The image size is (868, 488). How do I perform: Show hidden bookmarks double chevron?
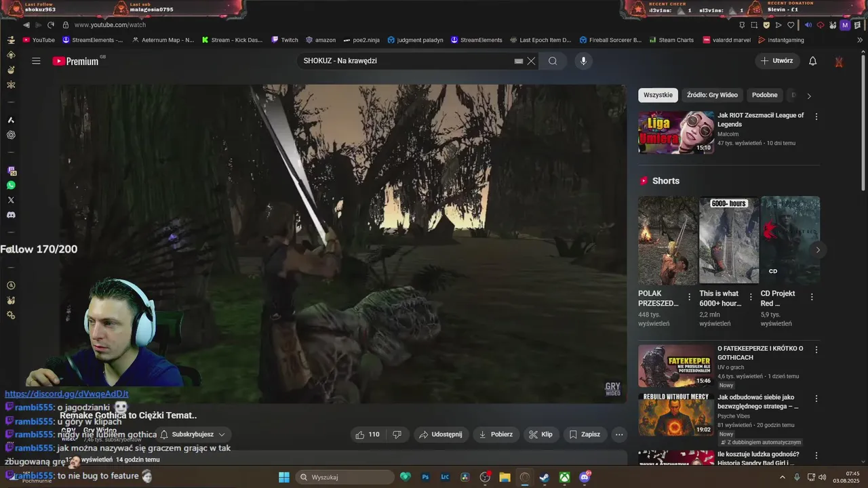click(861, 40)
